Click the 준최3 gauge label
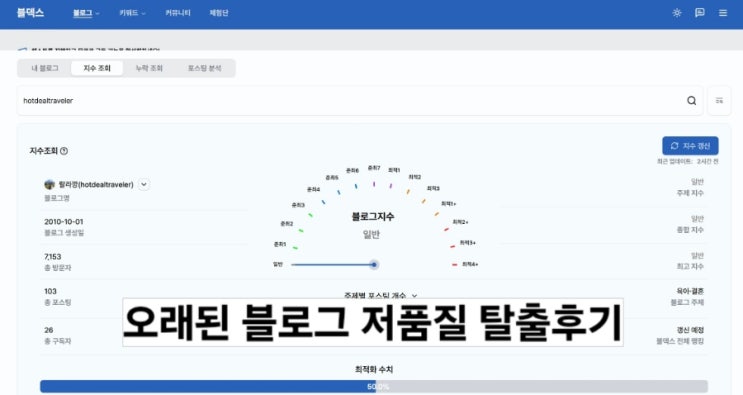743x395 pixels. coord(298,205)
